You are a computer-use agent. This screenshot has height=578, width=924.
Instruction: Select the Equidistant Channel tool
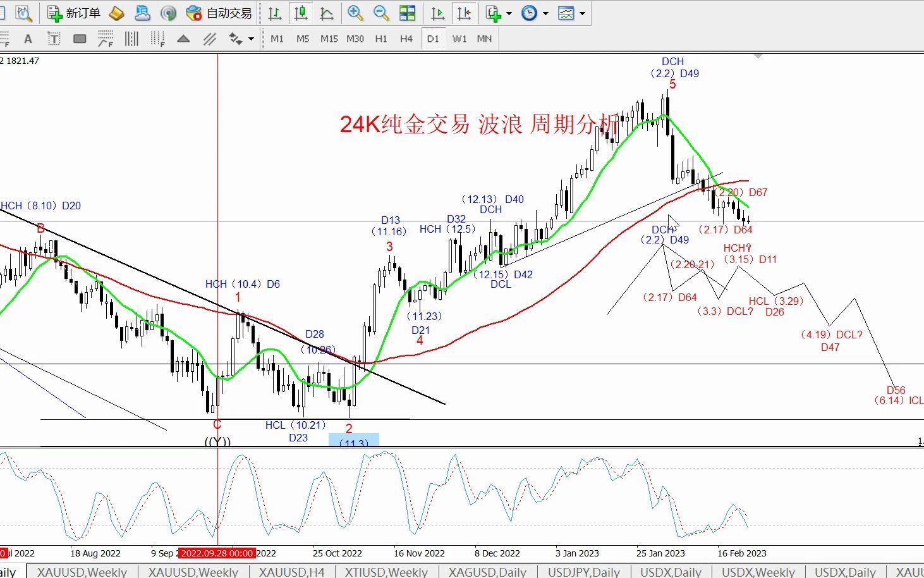[209, 39]
